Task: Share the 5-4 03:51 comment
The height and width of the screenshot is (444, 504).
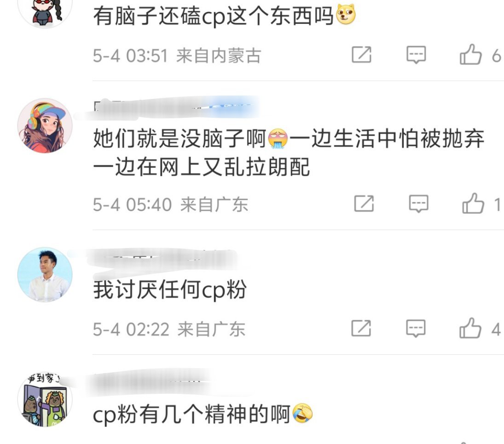Action: click(x=362, y=55)
